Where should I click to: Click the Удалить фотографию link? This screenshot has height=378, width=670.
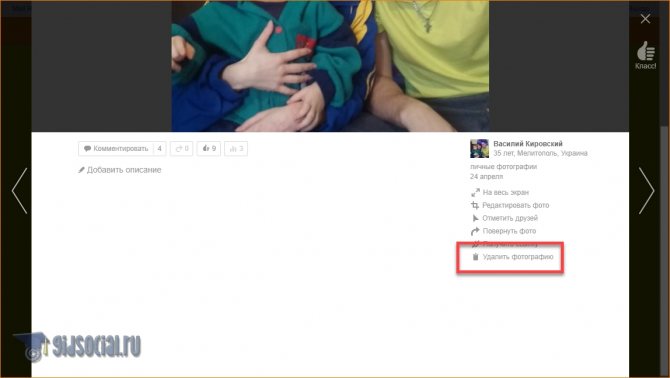click(x=518, y=257)
